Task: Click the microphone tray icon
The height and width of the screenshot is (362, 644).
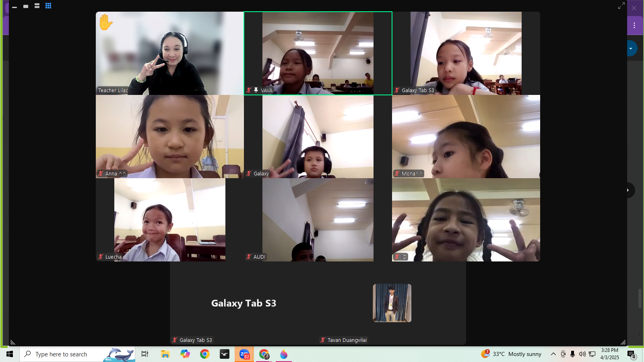Action: (572, 354)
